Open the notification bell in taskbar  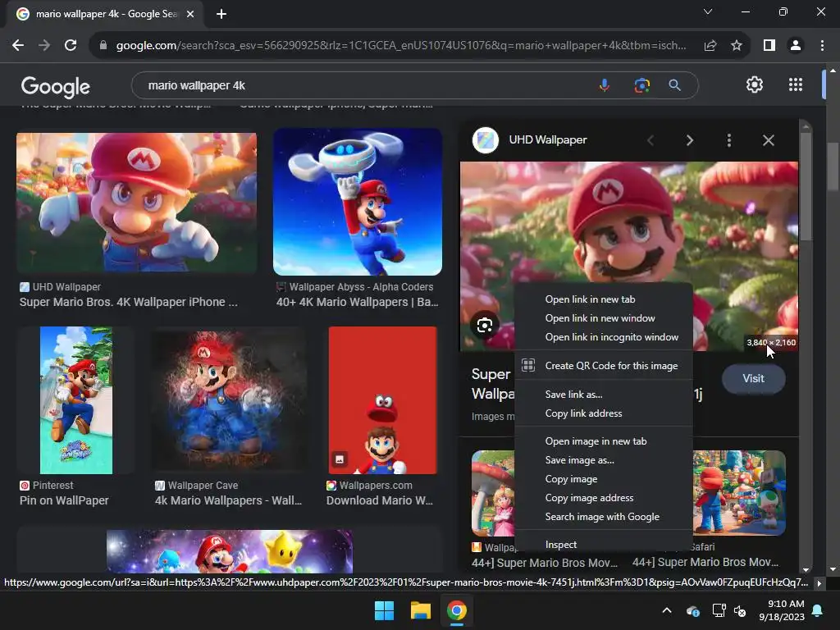coord(818,610)
